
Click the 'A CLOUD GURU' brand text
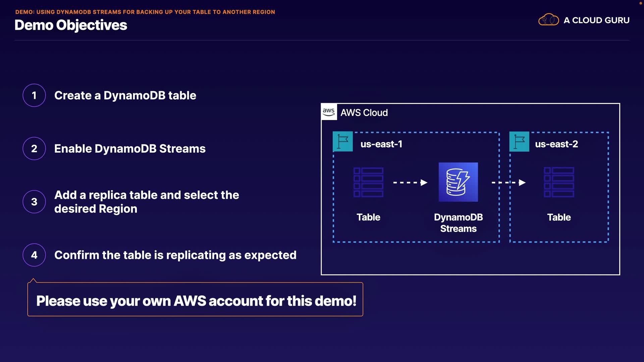(x=596, y=20)
